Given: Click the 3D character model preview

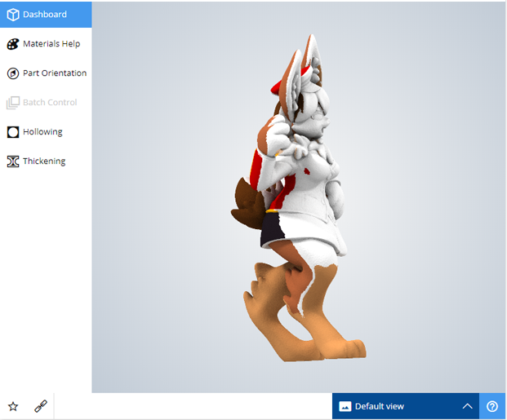Looking at the screenshot, I should click(298, 197).
